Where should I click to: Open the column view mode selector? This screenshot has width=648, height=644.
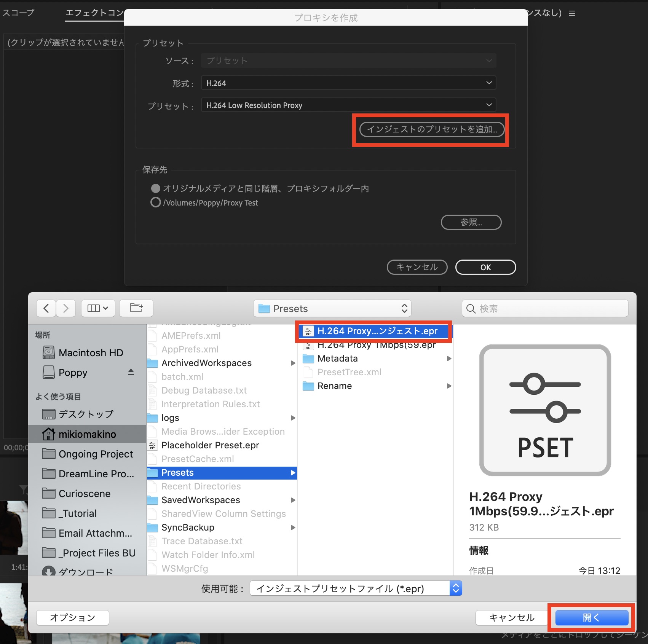pos(98,308)
